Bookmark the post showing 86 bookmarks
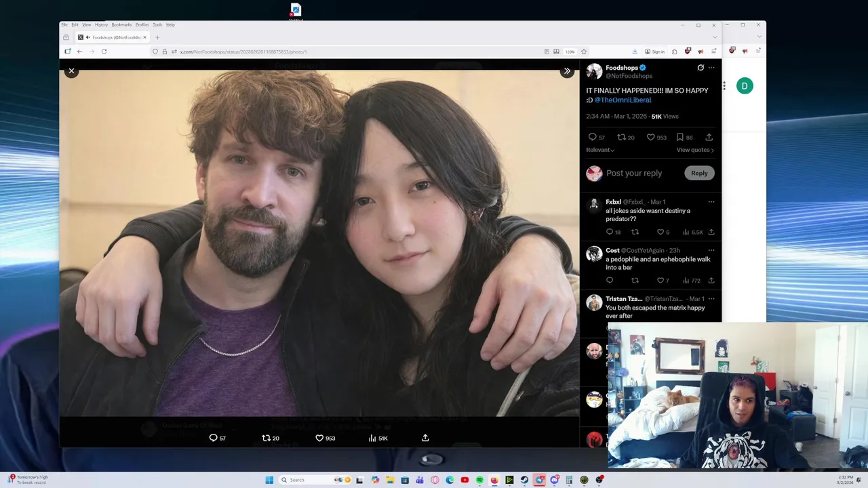This screenshot has width=868, height=488. (x=680, y=137)
